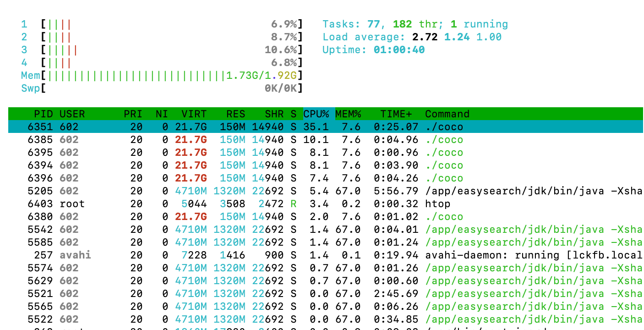Screen dimensions: 644x330
Task: Click the root user cell
Action: point(72,203)
